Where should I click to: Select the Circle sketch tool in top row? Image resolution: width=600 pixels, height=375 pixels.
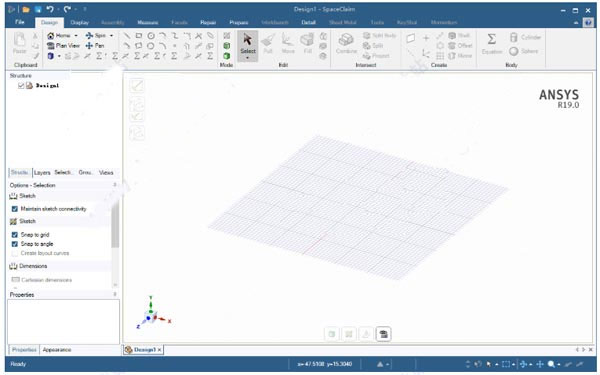(151, 36)
